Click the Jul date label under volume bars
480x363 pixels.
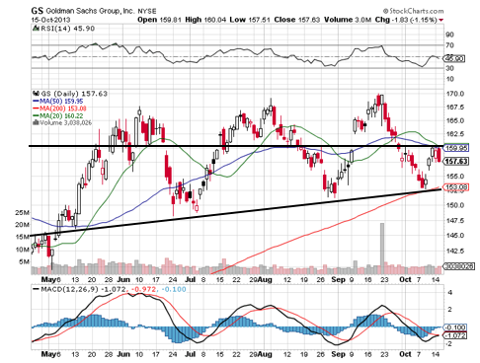(190, 280)
